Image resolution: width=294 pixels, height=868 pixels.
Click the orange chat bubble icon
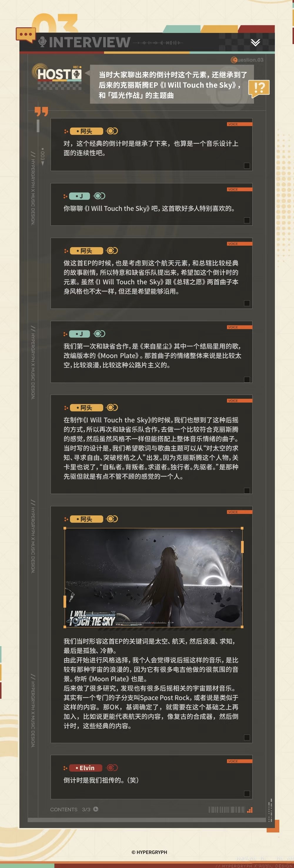pyautogui.click(x=26, y=34)
